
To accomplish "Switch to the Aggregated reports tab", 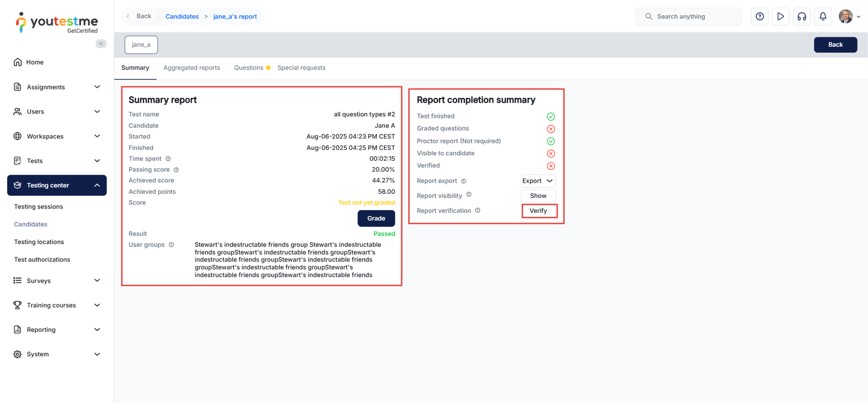I will click(192, 68).
